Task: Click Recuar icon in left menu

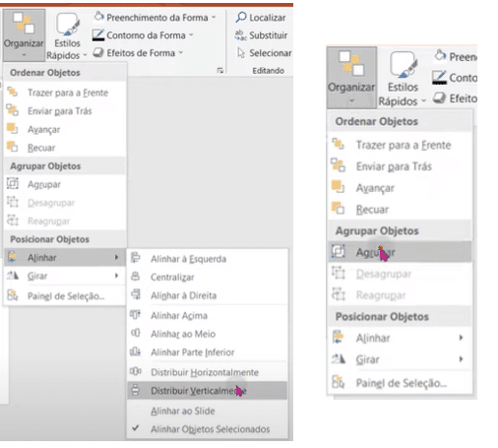Action: [x=13, y=147]
